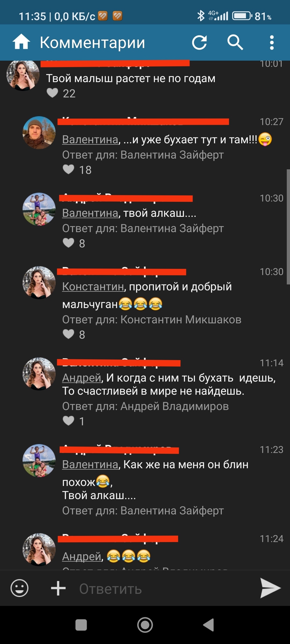Click the scrollbar on the right edge

pos(288,227)
